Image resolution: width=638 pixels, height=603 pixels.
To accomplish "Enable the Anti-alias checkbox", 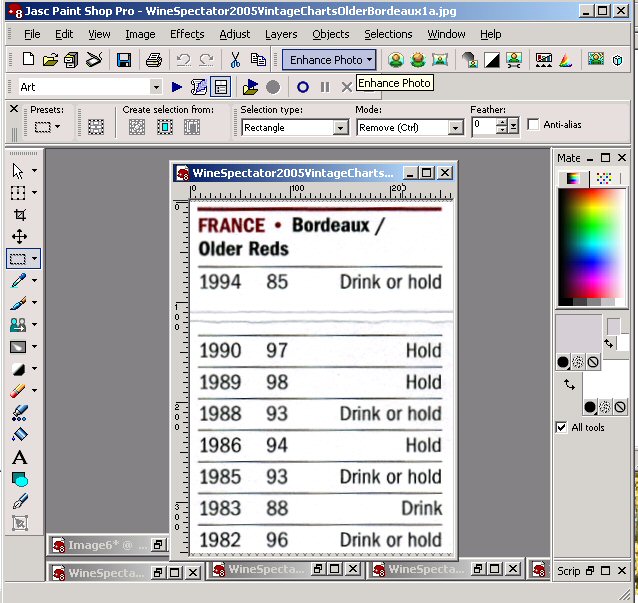I will click(533, 125).
